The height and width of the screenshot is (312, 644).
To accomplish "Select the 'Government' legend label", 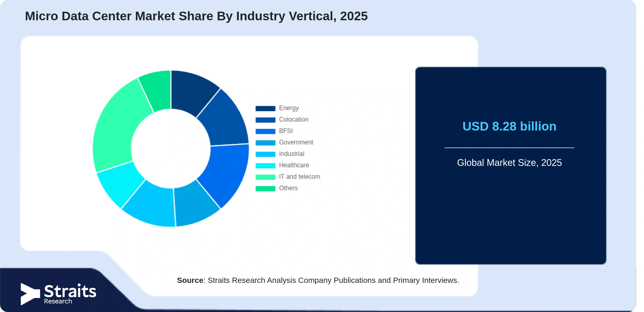I will click(x=296, y=142).
